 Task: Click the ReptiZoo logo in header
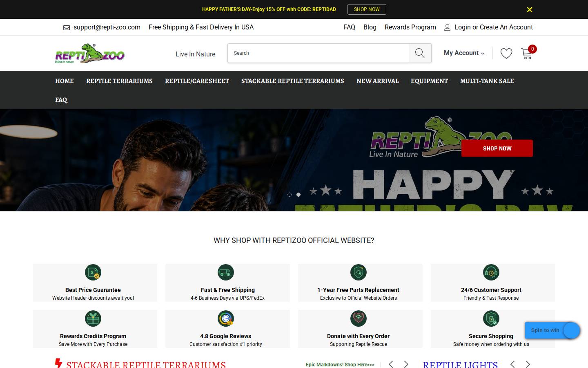[x=90, y=53]
